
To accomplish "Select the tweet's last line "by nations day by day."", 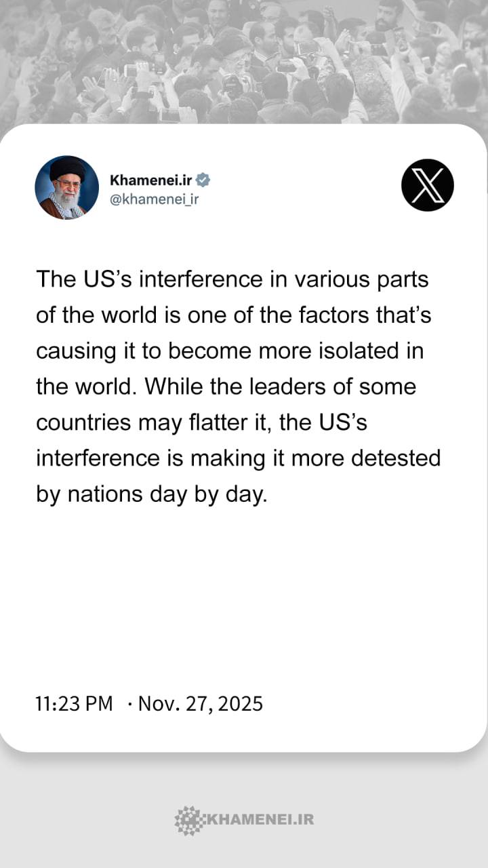I will [x=152, y=494].
